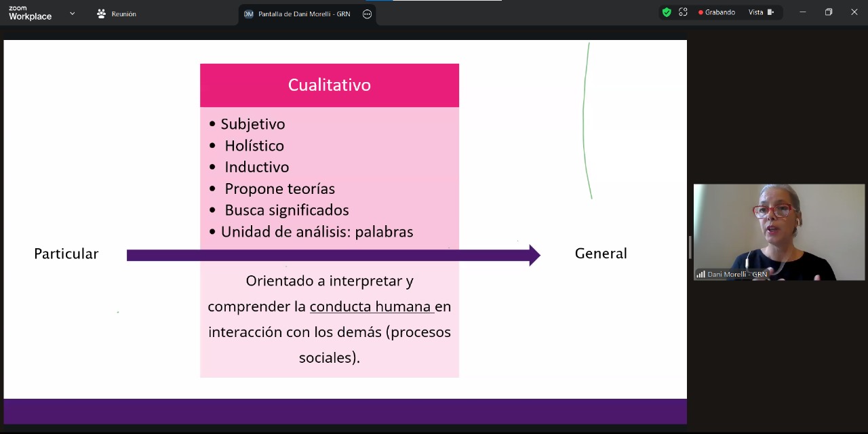This screenshot has width=868, height=434.
Task: Click the signal strength icon on video tile
Action: (701, 275)
